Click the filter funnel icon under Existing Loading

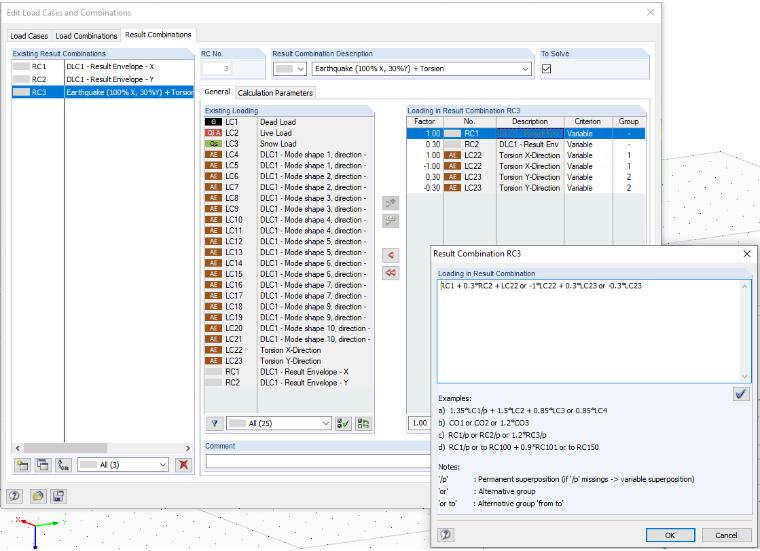point(215,424)
